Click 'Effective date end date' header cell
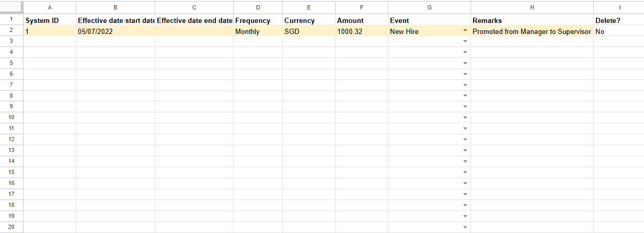 (x=194, y=20)
